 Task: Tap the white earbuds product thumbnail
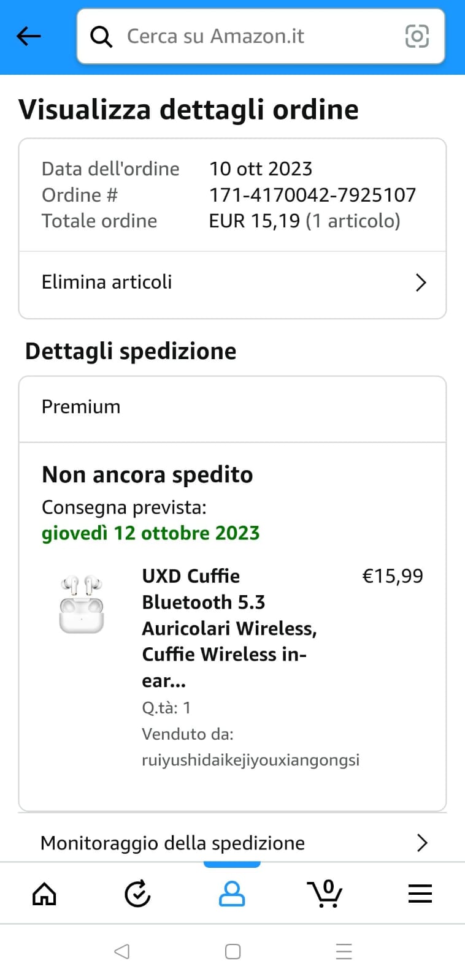(81, 604)
